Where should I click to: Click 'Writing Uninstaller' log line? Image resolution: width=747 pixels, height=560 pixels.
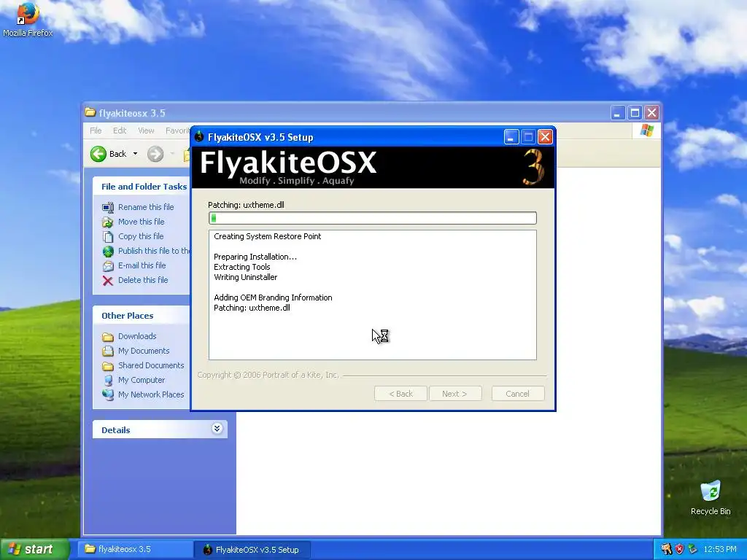click(245, 277)
